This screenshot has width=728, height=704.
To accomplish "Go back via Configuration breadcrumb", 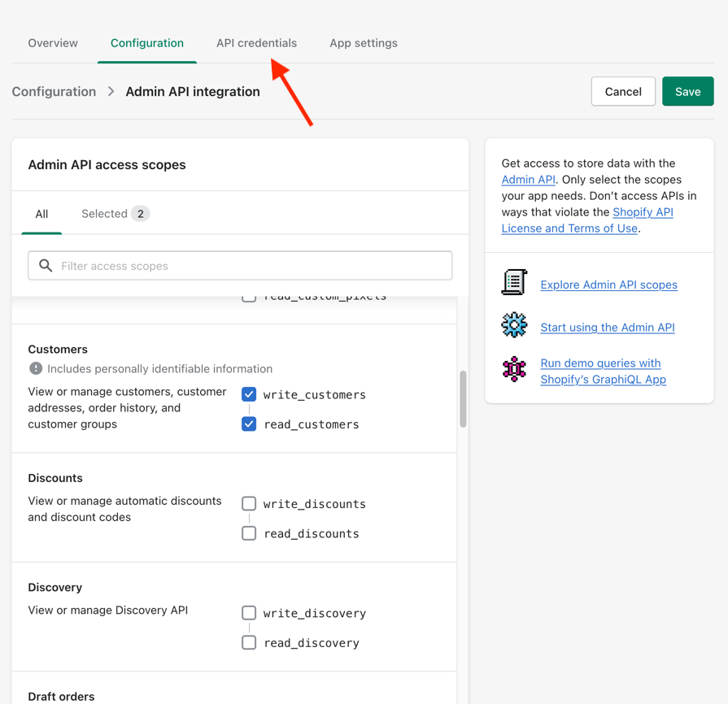I will (x=54, y=91).
